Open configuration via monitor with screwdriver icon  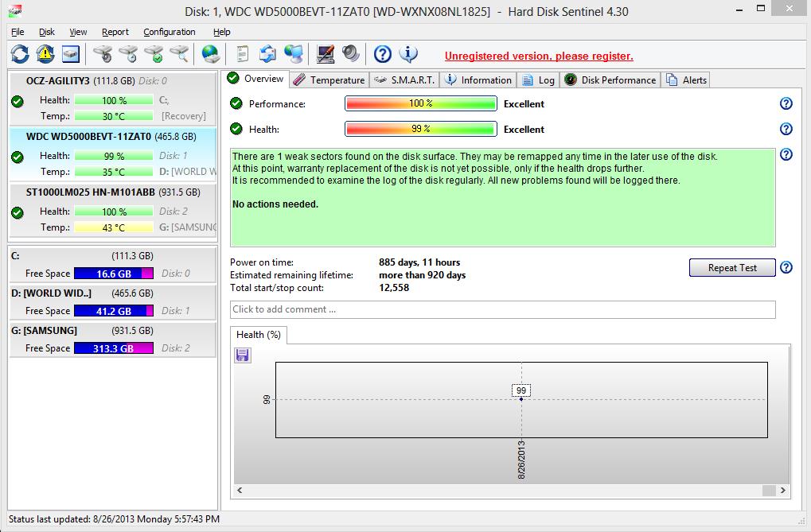(x=325, y=54)
